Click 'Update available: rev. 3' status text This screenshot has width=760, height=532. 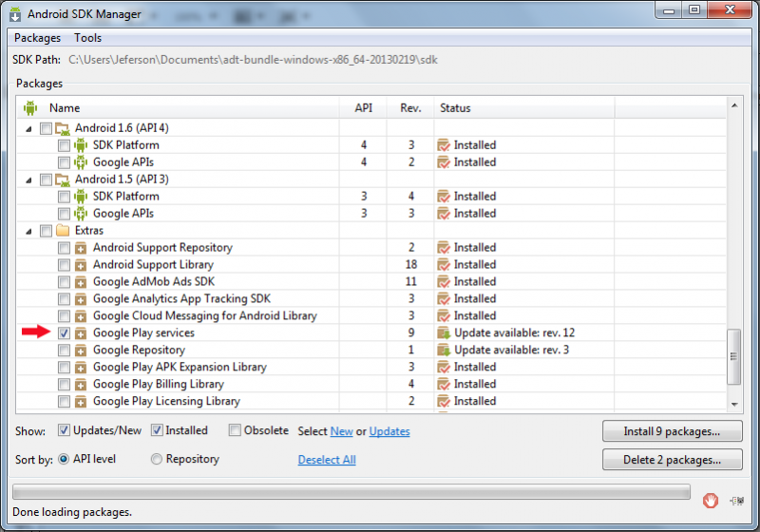pos(511,350)
